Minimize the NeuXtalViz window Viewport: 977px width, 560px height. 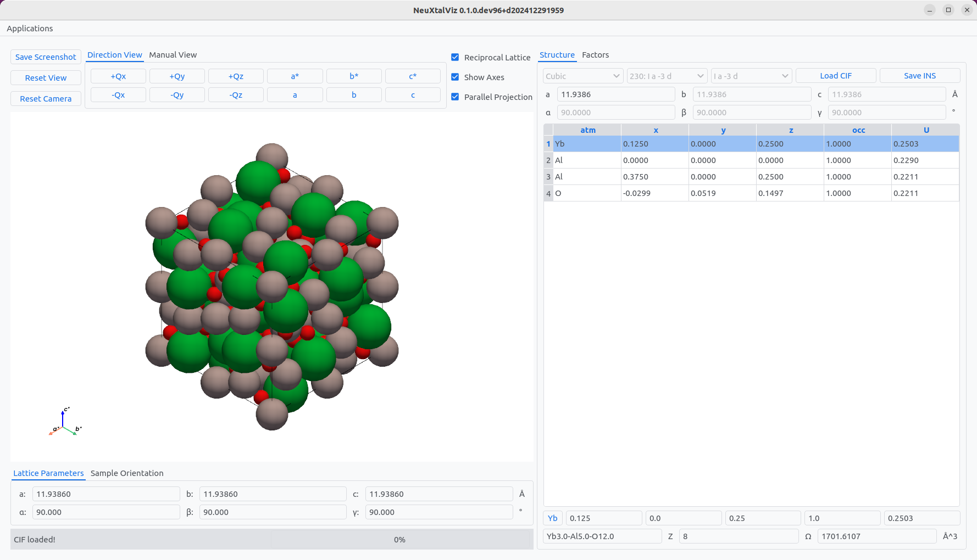(x=929, y=10)
